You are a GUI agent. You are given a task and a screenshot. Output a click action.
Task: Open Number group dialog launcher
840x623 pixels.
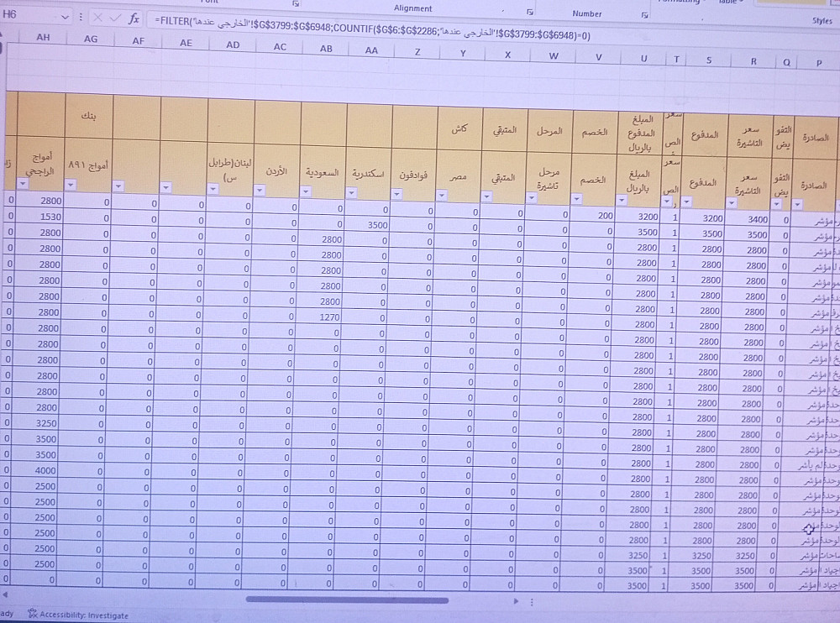click(x=645, y=15)
